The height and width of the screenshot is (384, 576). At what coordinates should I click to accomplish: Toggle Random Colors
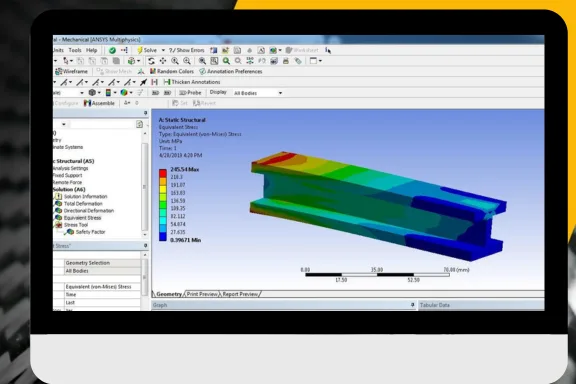[172, 71]
